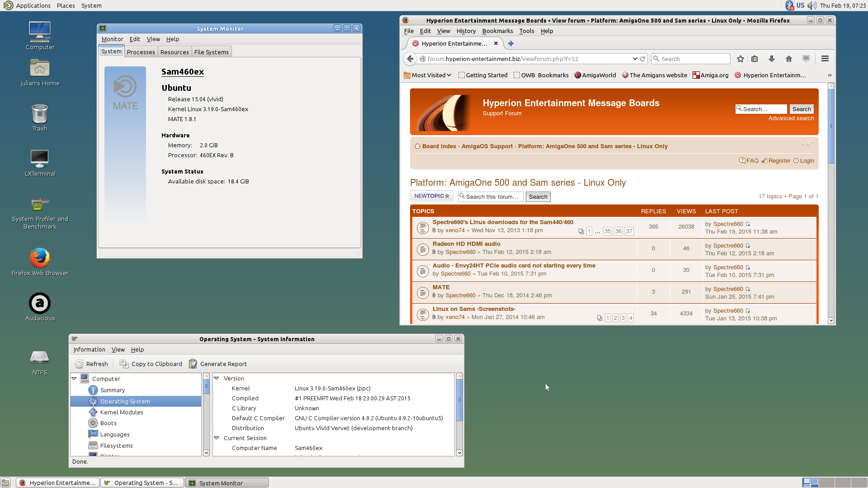Click Generate Report icon
This screenshot has height=488, width=868.
pos(193,364)
